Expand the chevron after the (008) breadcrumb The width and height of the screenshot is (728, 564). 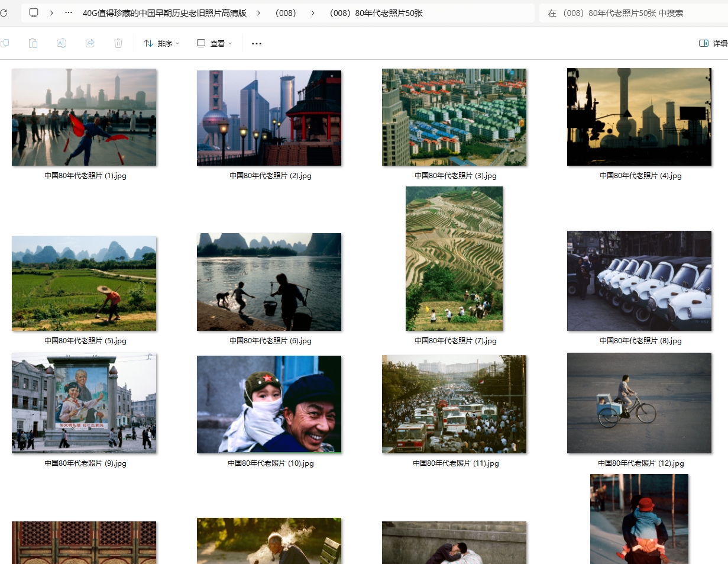pyautogui.click(x=313, y=13)
